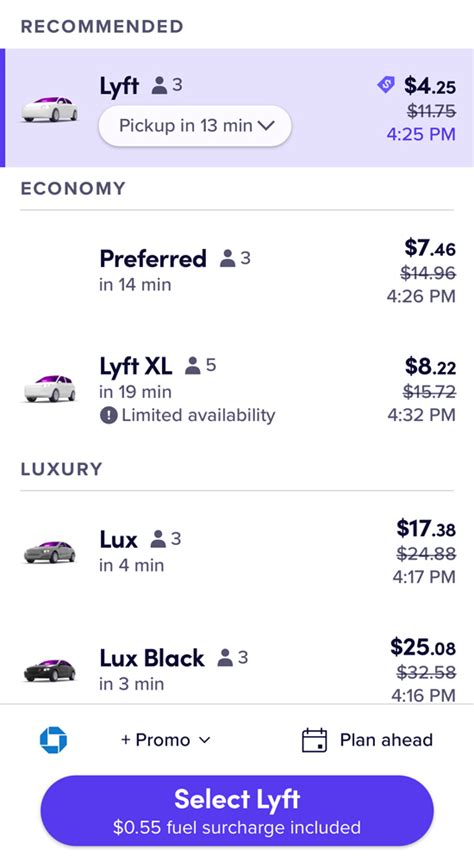This screenshot has height=861, width=474.
Task: Select the recommended Lyft ride row
Action: coord(237,108)
